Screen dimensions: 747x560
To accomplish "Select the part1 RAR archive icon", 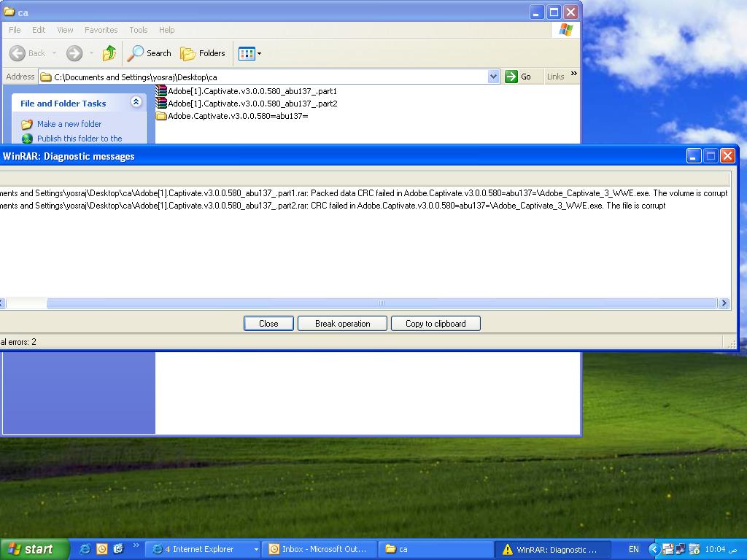I will 161,91.
